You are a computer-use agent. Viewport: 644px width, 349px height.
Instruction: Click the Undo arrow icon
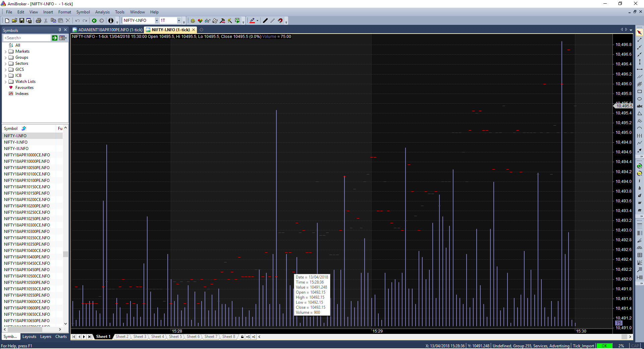click(77, 21)
